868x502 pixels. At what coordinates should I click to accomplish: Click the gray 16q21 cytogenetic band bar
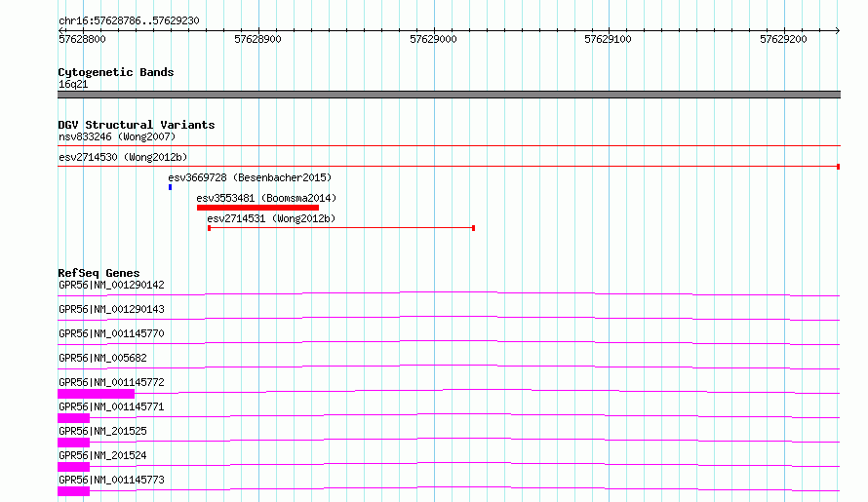[449, 95]
